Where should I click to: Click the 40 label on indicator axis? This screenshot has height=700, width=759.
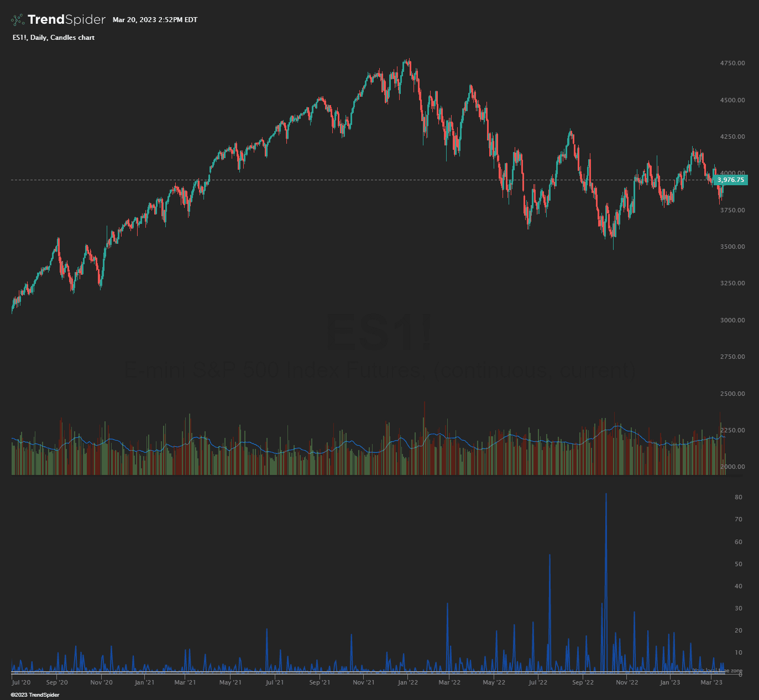738,586
